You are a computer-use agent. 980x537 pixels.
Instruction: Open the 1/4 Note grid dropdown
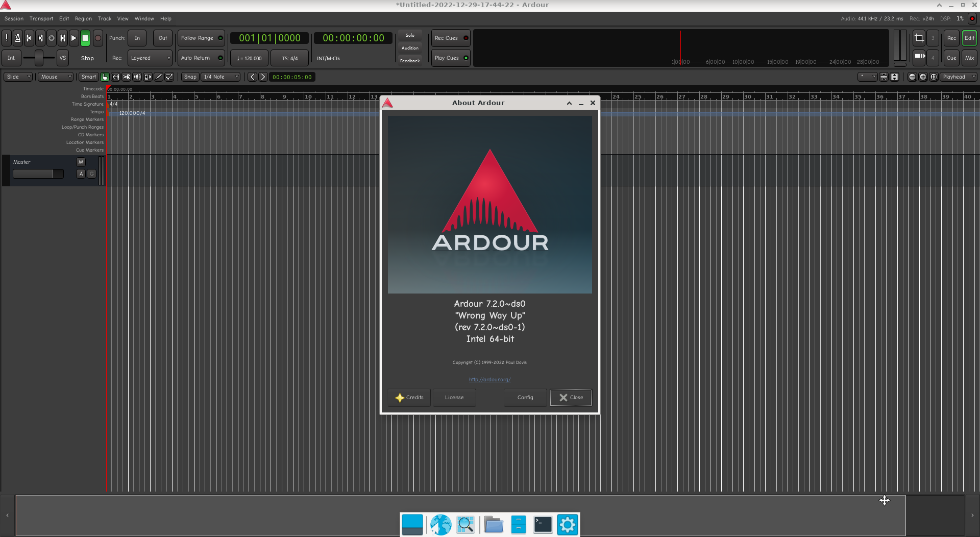[220, 77]
